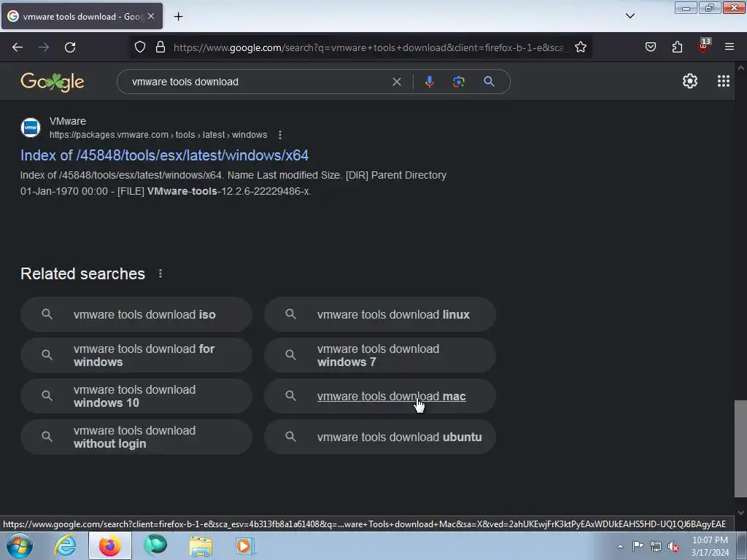Image resolution: width=747 pixels, height=560 pixels.
Task: Click the page vertical scrollbar thumb
Action: [x=740, y=448]
